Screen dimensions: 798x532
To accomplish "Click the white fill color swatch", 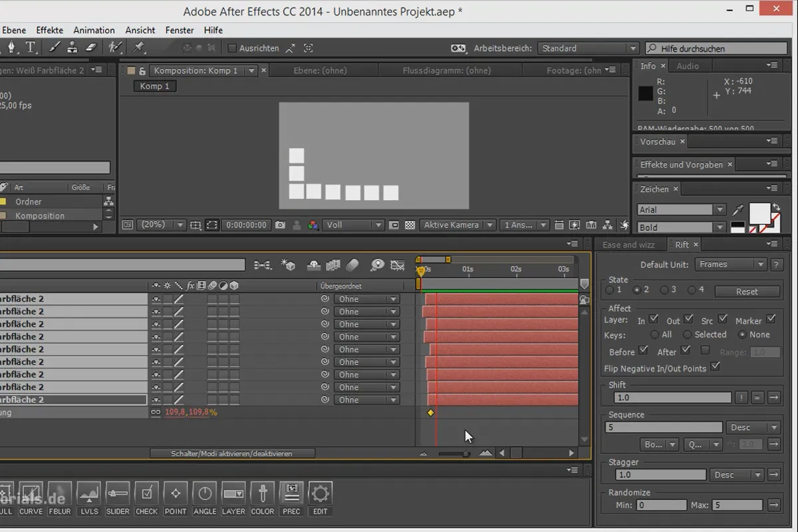I will [759, 213].
